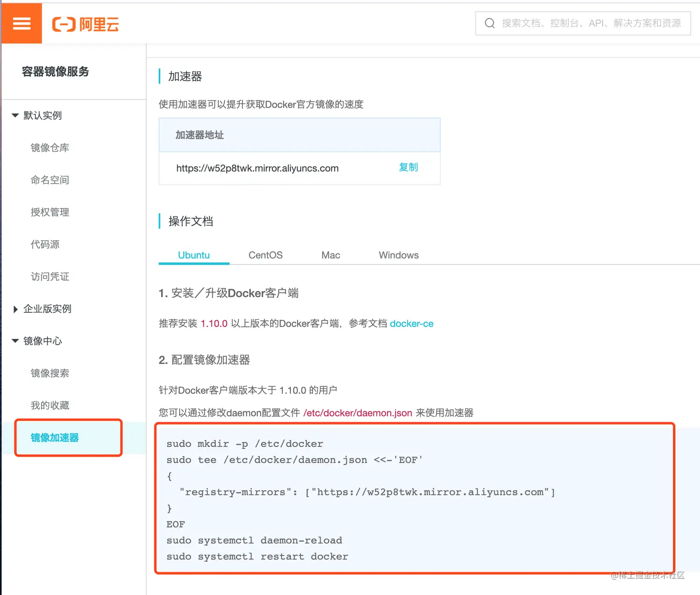Screen dimensions: 700x595
Task: Go to 授权管理 page
Action: [50, 212]
